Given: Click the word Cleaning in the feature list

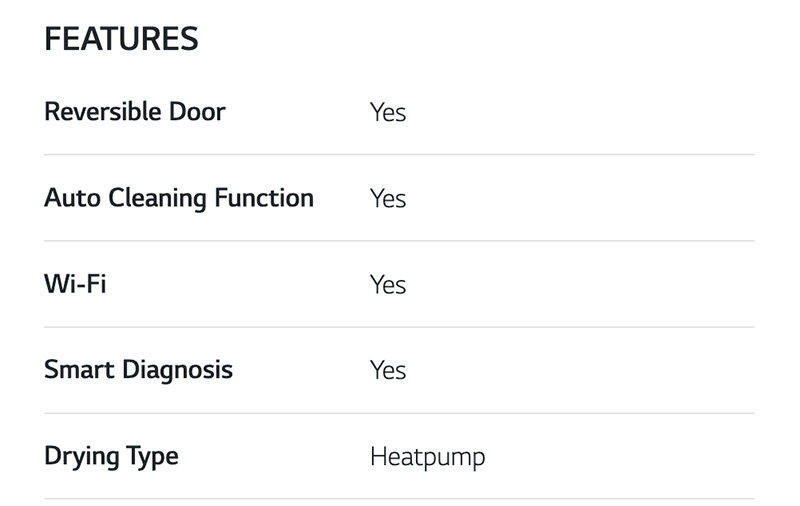Looking at the screenshot, I should pyautogui.click(x=150, y=198).
